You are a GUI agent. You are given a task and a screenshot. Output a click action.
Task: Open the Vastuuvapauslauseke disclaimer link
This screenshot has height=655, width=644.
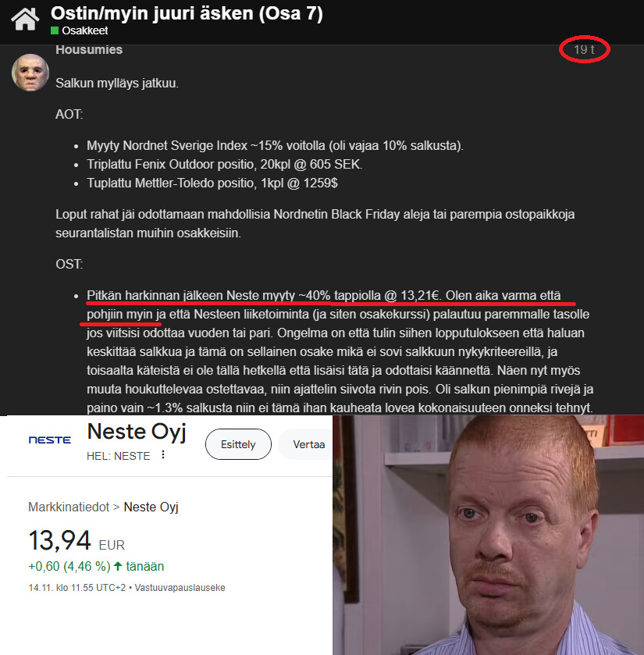(180, 588)
